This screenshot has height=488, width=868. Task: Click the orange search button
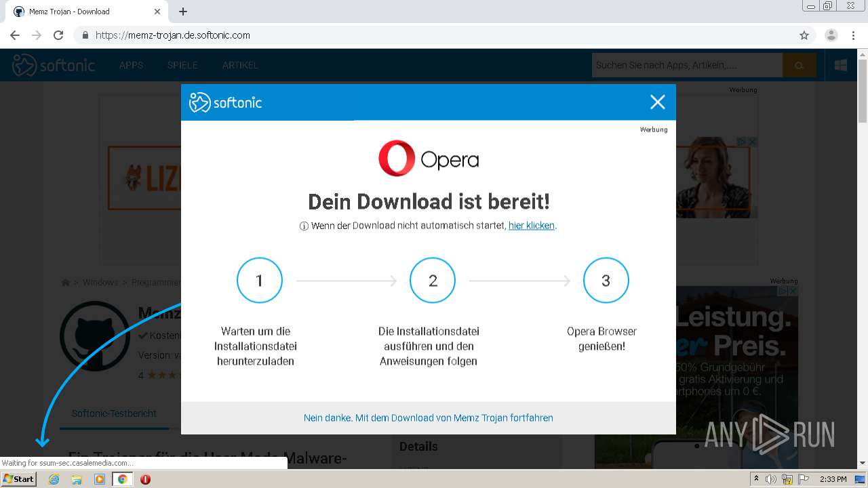coord(800,65)
